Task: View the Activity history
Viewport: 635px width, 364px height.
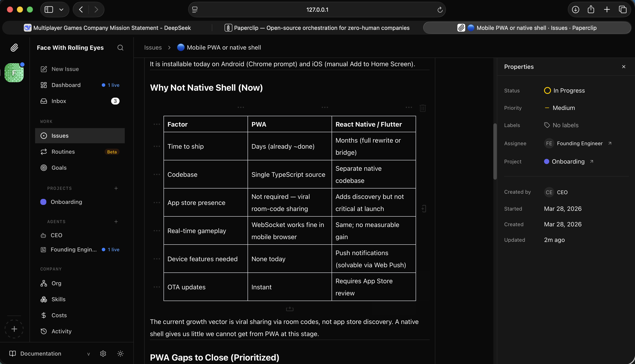Action: [61, 331]
